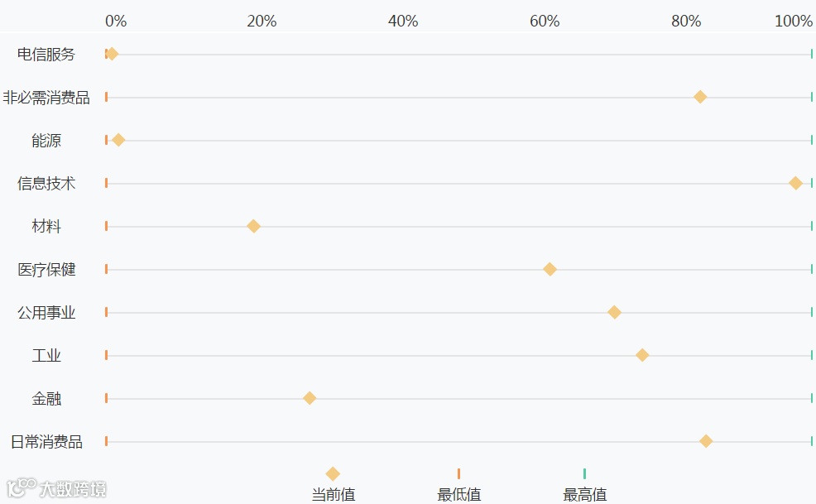Viewport: 816px width, 504px height.
Task: Click the 金融 current value diamond
Action: pyautogui.click(x=310, y=398)
